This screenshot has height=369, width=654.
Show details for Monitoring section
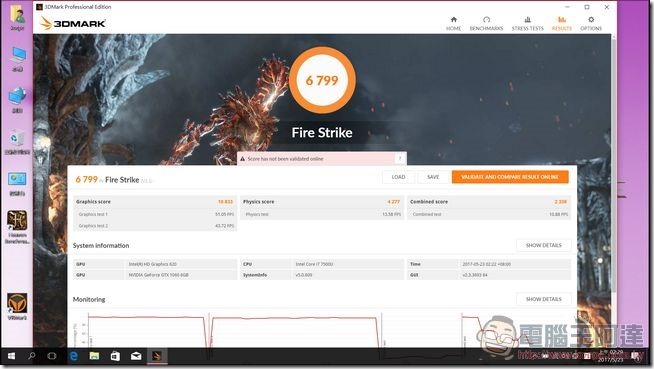pyautogui.click(x=543, y=299)
